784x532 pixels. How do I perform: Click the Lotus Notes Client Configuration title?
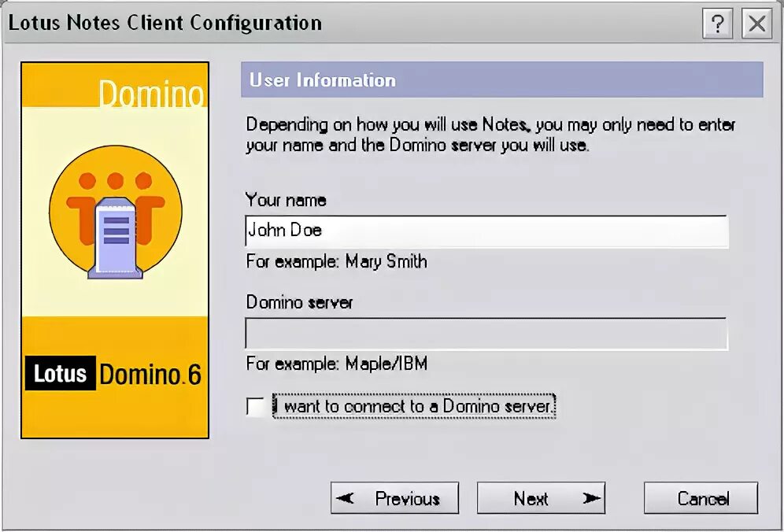click(165, 23)
